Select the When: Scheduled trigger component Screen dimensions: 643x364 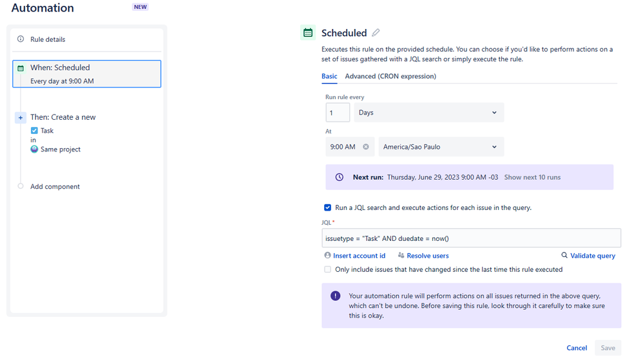pos(86,74)
